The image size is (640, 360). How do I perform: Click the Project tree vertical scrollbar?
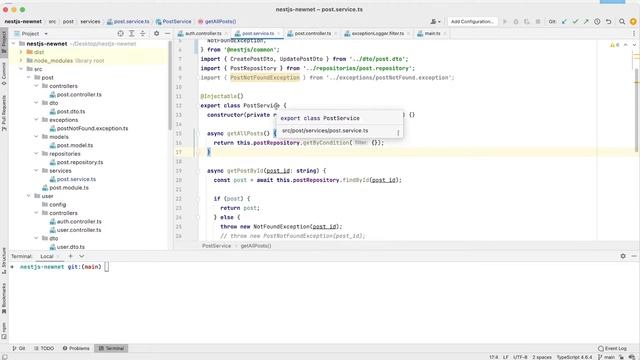point(169,86)
